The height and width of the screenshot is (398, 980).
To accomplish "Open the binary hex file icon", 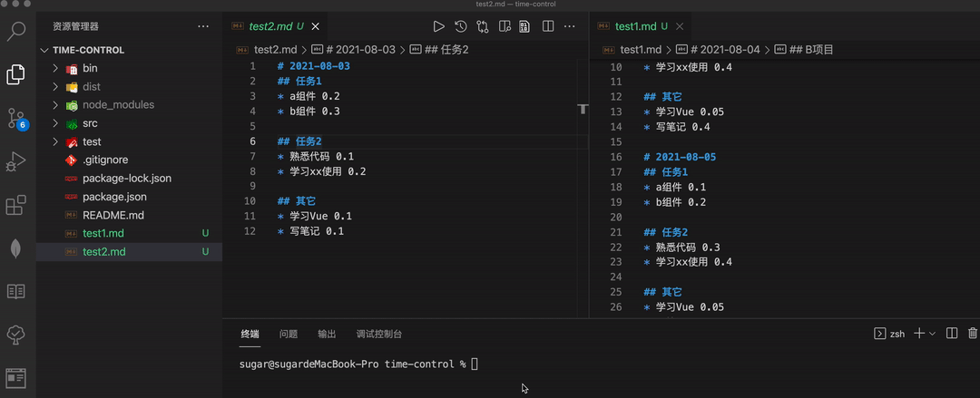I will pyautogui.click(x=525, y=26).
